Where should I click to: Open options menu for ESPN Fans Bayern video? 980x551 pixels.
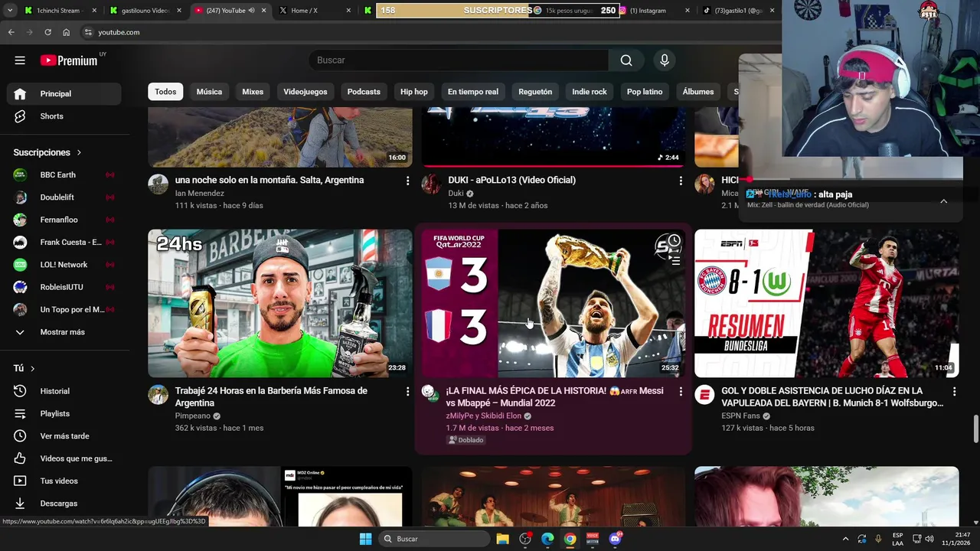click(x=954, y=391)
